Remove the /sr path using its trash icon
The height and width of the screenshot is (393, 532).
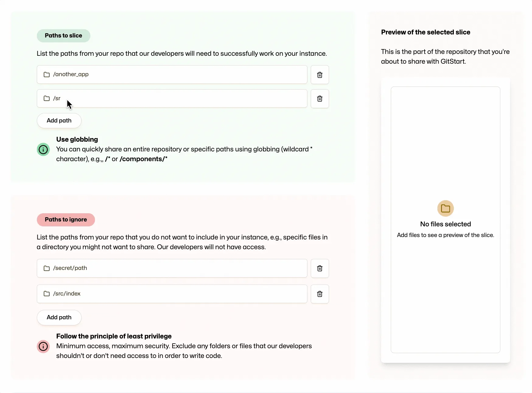(320, 98)
